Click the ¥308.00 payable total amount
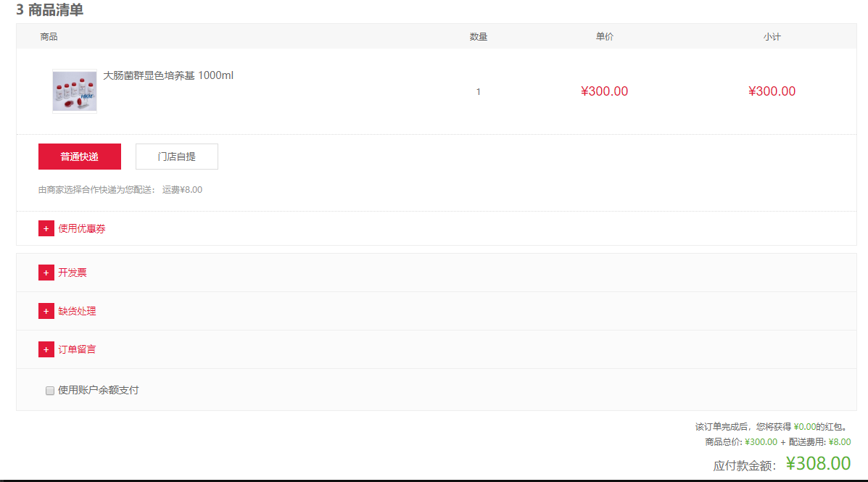This screenshot has width=868, height=482. [x=818, y=464]
